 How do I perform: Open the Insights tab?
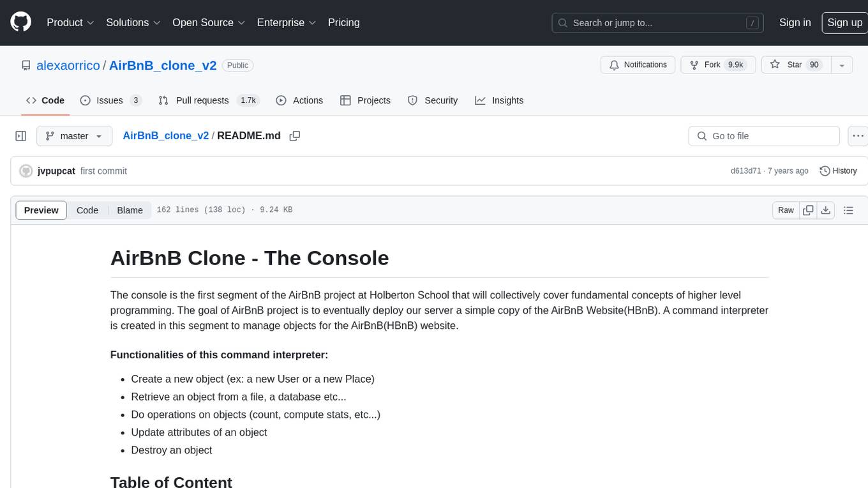point(499,100)
